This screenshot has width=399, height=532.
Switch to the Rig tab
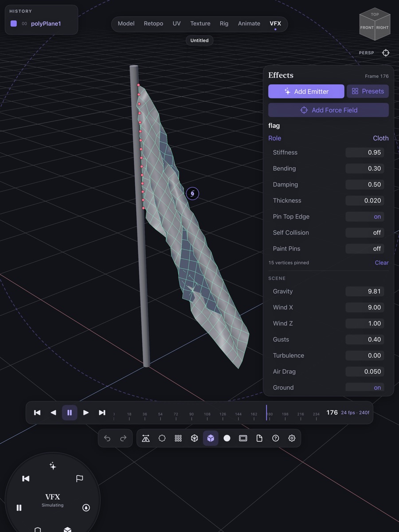click(224, 23)
